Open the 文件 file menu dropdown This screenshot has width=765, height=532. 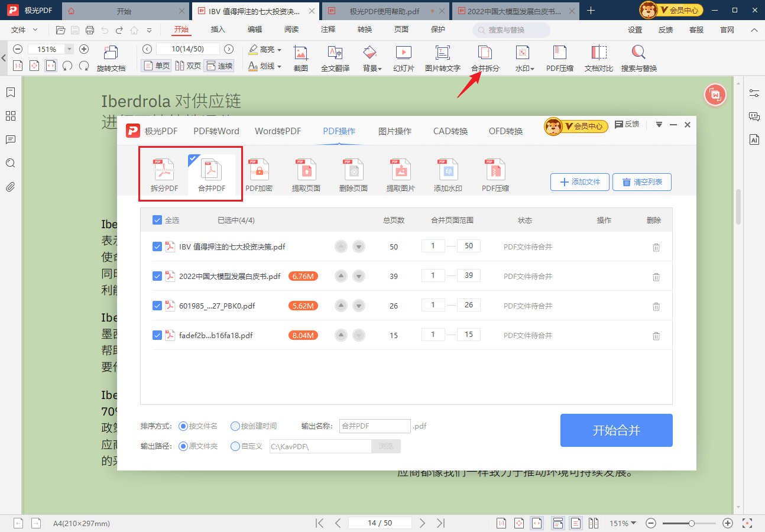coord(25,30)
